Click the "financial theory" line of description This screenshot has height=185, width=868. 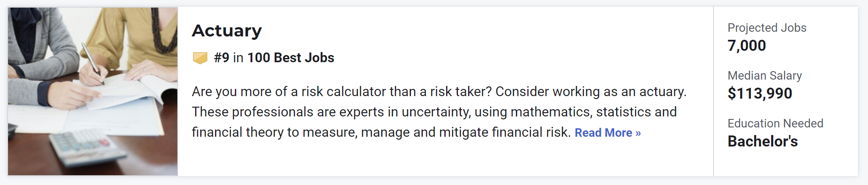pyautogui.click(x=381, y=132)
